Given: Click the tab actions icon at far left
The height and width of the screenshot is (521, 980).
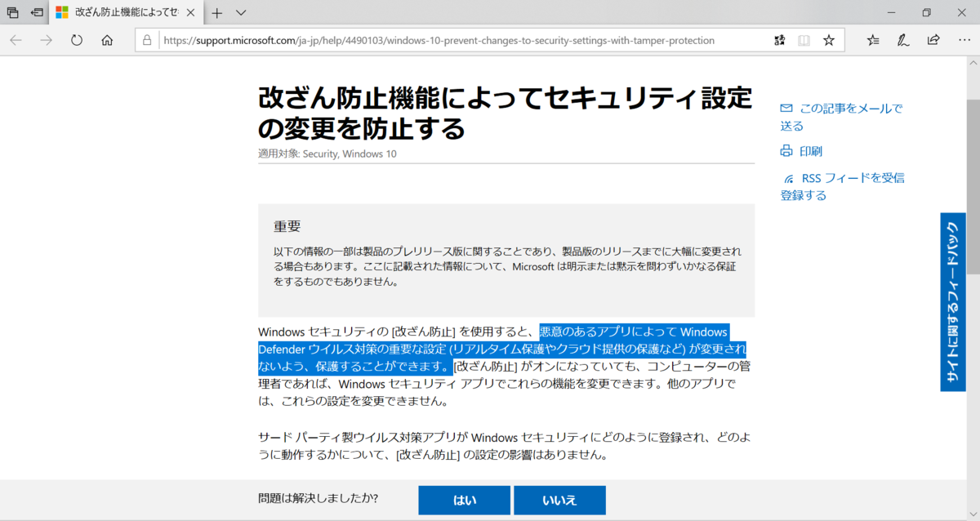Looking at the screenshot, I should tap(12, 13).
